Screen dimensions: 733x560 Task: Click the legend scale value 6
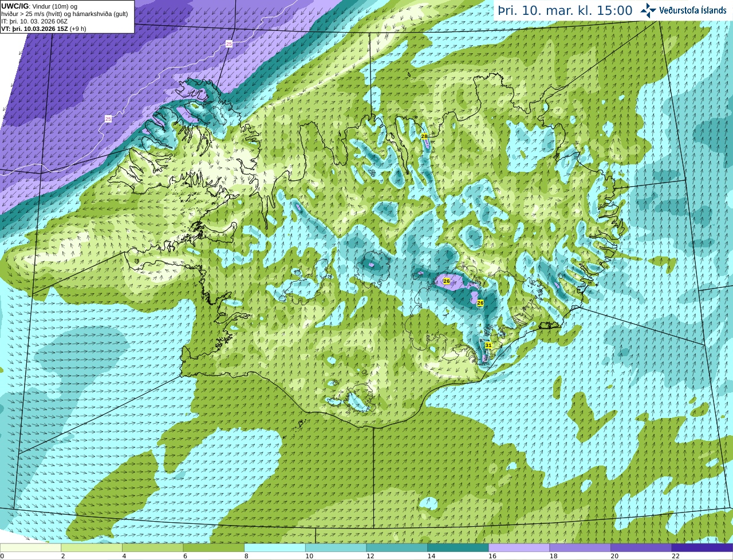coord(185,556)
